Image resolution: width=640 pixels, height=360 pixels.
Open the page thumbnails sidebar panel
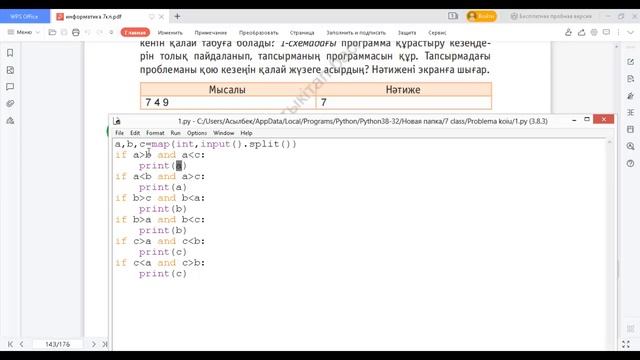[x=10, y=70]
